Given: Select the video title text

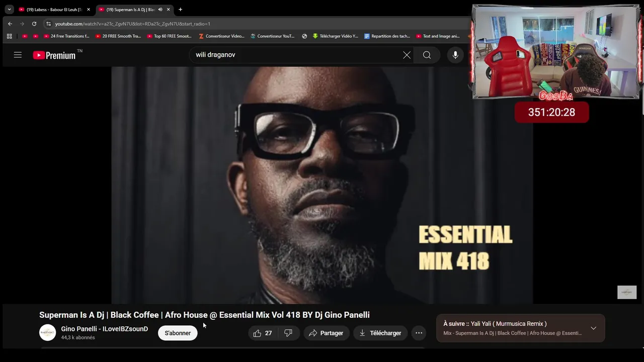Looking at the screenshot, I should click(204, 315).
